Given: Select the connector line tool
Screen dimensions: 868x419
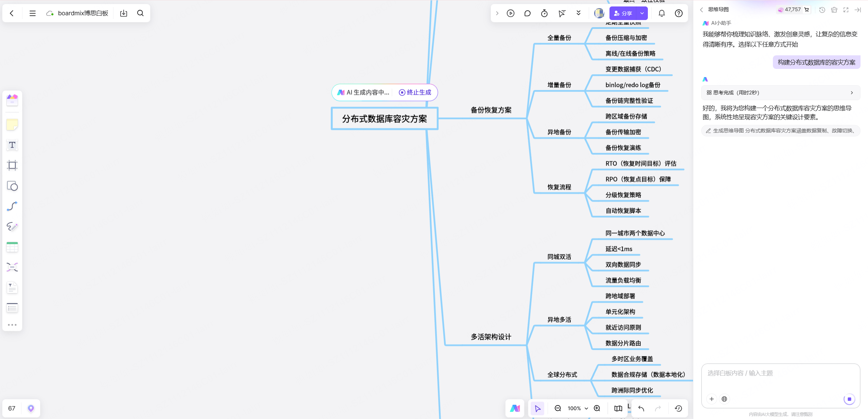Looking at the screenshot, I should (x=12, y=206).
